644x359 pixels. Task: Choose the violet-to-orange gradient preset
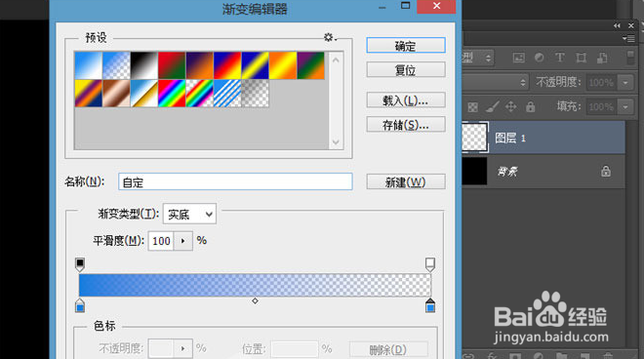(200, 65)
